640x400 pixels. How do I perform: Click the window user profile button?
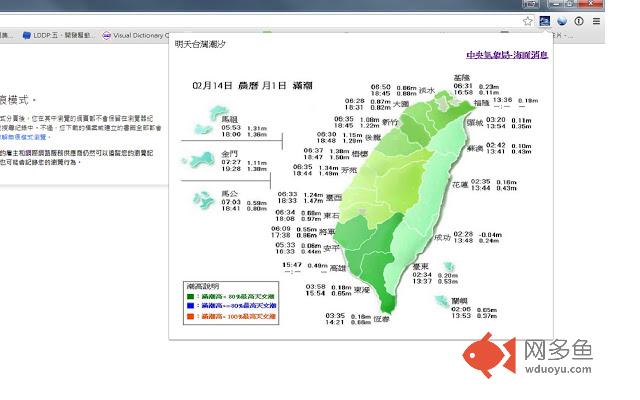[531, 4]
